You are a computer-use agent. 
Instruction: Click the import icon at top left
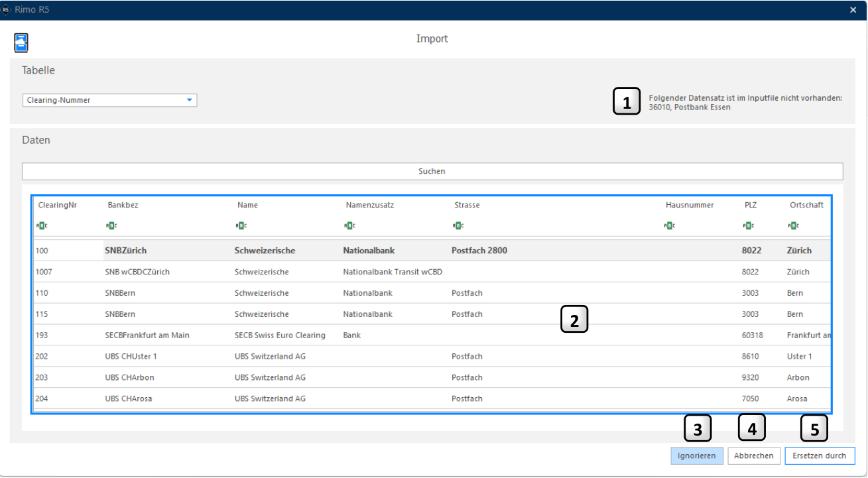click(21, 43)
